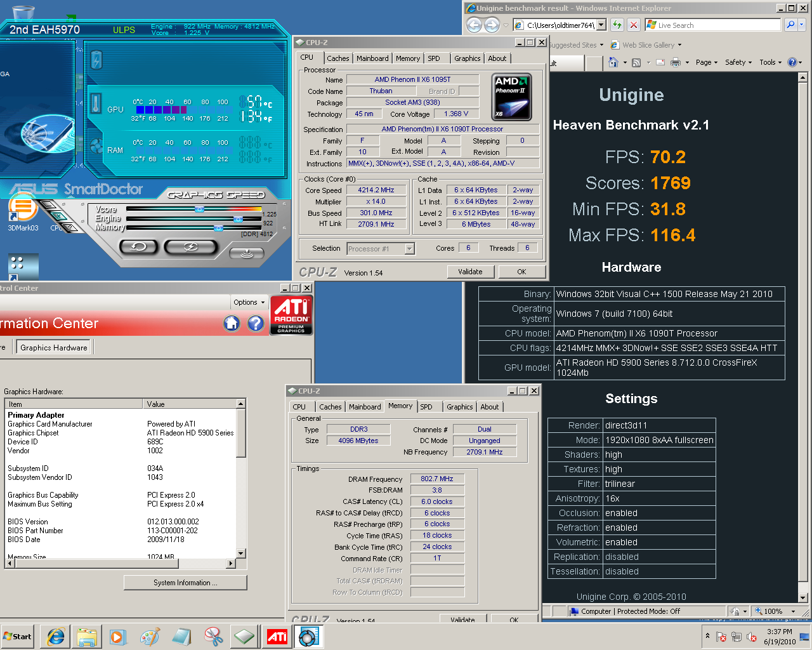Open the Options dropdown in Catalyst Control Center
The image size is (812, 650).
[x=249, y=302]
